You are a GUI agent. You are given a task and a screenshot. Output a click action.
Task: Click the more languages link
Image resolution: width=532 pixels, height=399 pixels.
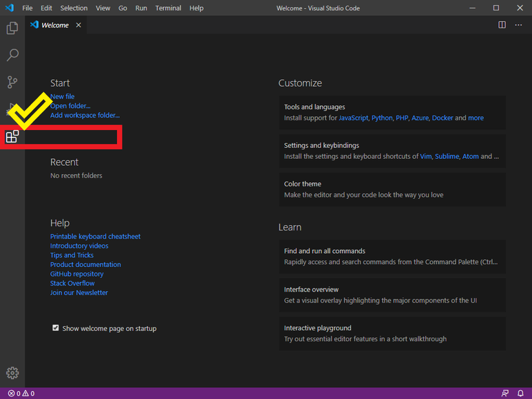click(x=476, y=118)
